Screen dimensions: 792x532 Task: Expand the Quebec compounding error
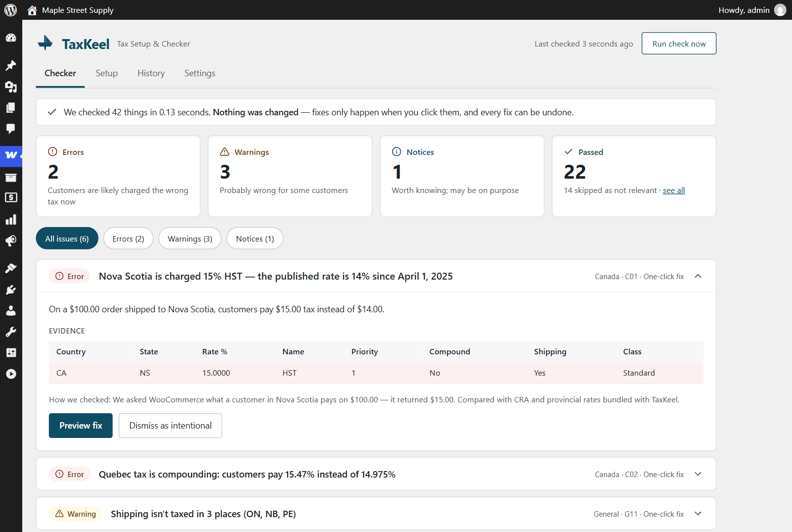click(x=698, y=474)
